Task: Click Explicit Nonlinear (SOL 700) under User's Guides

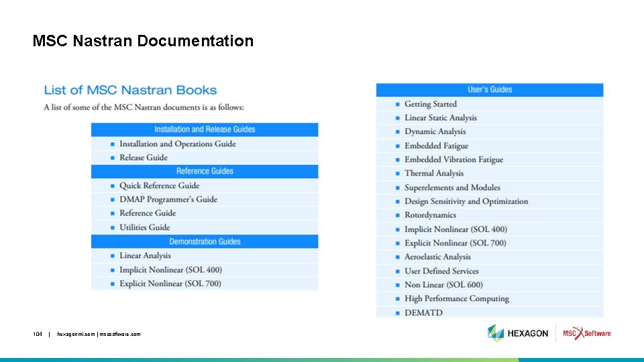Action: (455, 243)
